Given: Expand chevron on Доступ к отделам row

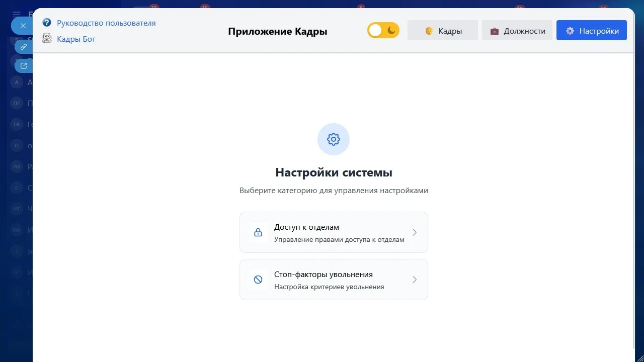Looking at the screenshot, I should point(415,232).
